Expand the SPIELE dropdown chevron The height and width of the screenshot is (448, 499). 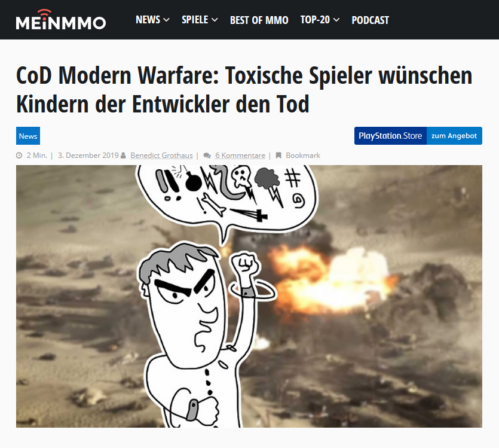215,20
